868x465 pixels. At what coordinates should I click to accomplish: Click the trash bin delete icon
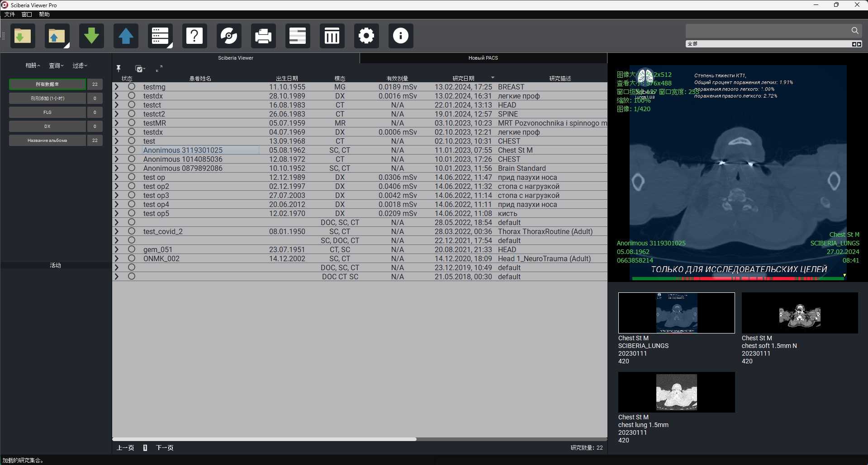pos(332,36)
